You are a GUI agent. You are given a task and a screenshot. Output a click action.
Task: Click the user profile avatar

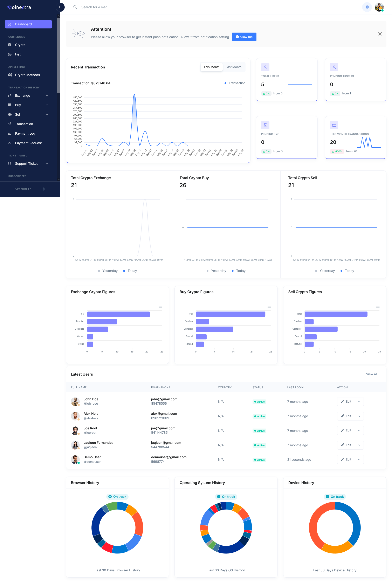click(x=379, y=7)
